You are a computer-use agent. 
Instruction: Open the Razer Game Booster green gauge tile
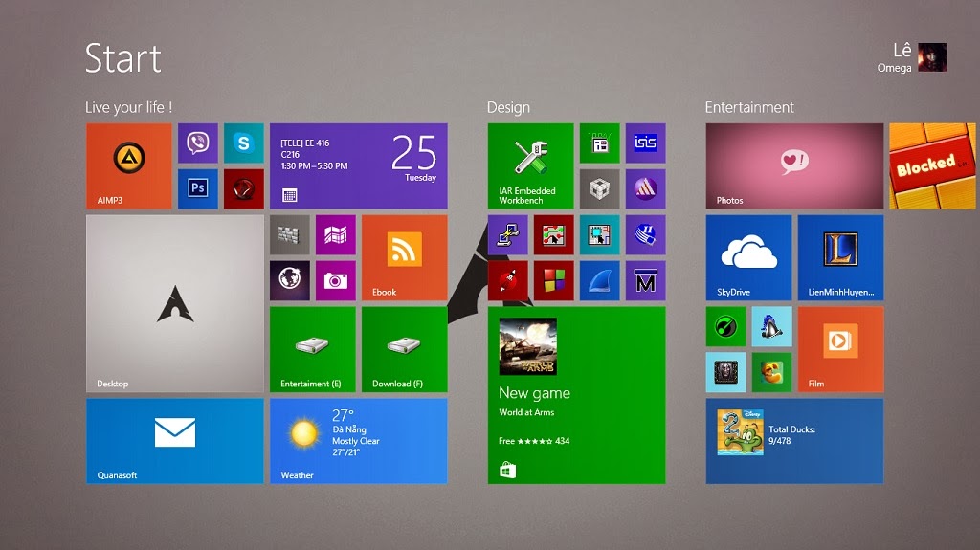click(x=725, y=326)
